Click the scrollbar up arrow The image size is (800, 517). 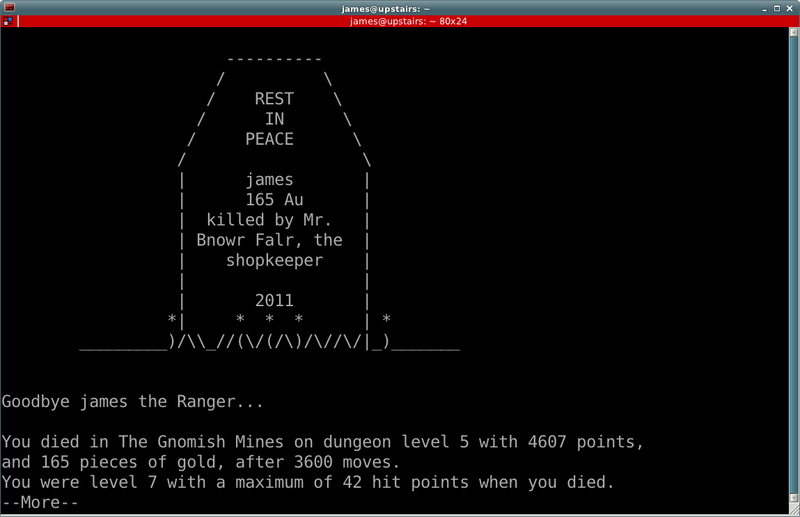pyautogui.click(x=793, y=32)
